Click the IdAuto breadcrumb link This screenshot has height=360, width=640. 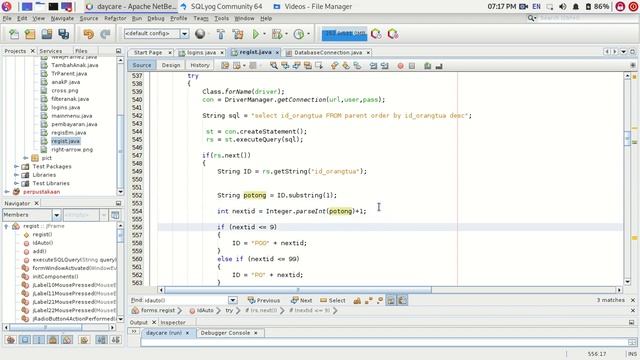pyautogui.click(x=201, y=311)
